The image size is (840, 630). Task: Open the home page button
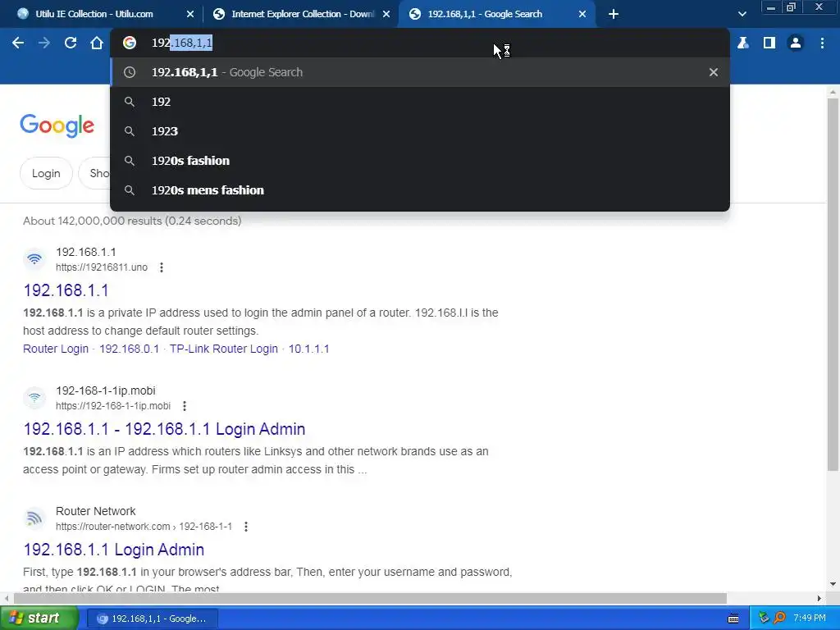tap(97, 43)
